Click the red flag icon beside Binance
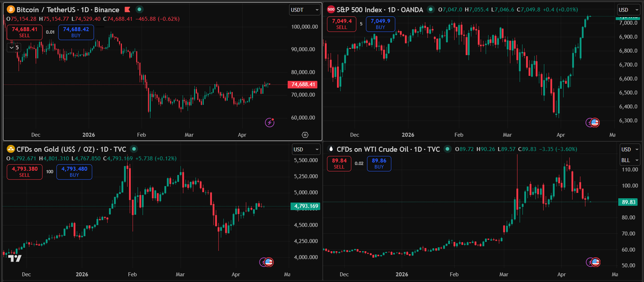Image resolution: width=644 pixels, height=282 pixels. (127, 10)
